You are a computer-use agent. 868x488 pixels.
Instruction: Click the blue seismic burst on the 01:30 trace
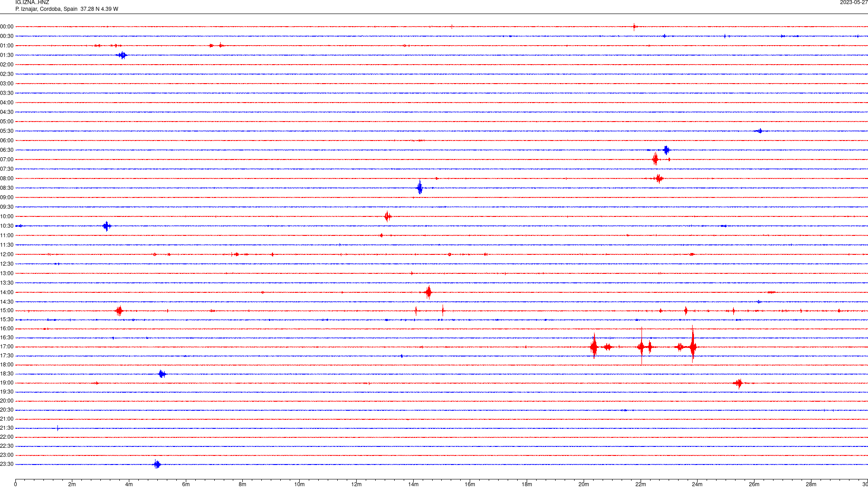pos(122,55)
